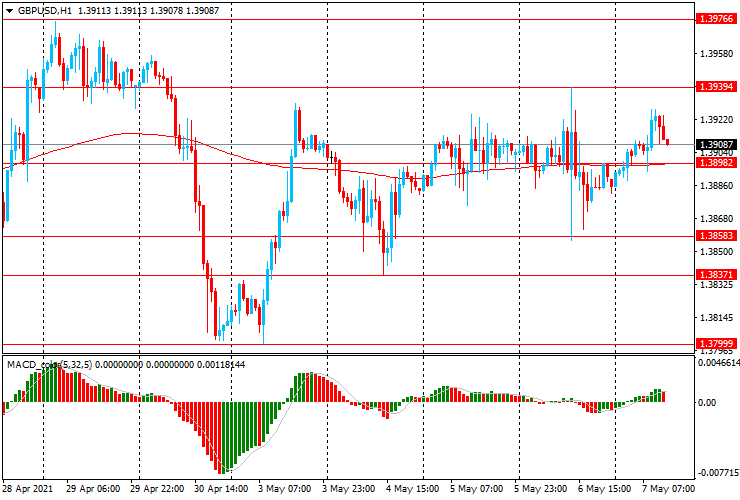Click the 28 Apr 2021 time marker
740x500 pixels.
tap(27, 489)
